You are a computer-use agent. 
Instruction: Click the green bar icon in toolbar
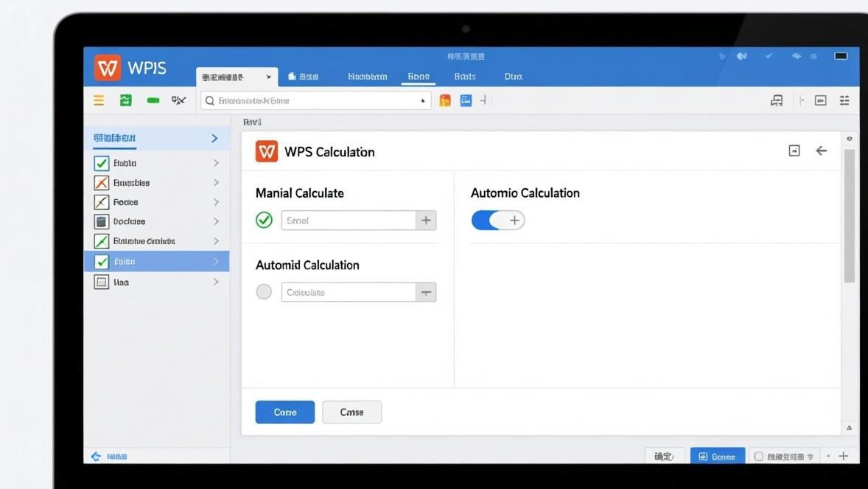pyautogui.click(x=153, y=100)
